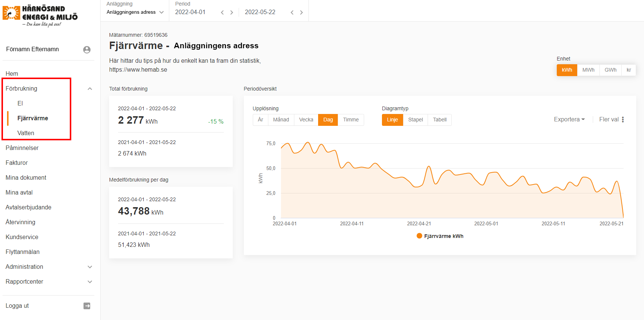The width and height of the screenshot is (644, 320).
Task: Toggle the Fjärrvärme kWh legend dot
Action: click(x=419, y=236)
